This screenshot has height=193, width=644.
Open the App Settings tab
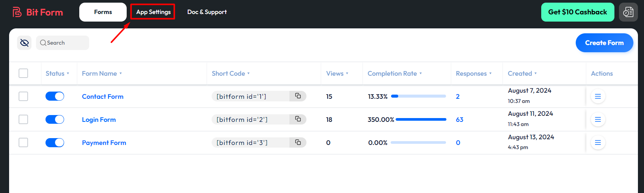[153, 12]
